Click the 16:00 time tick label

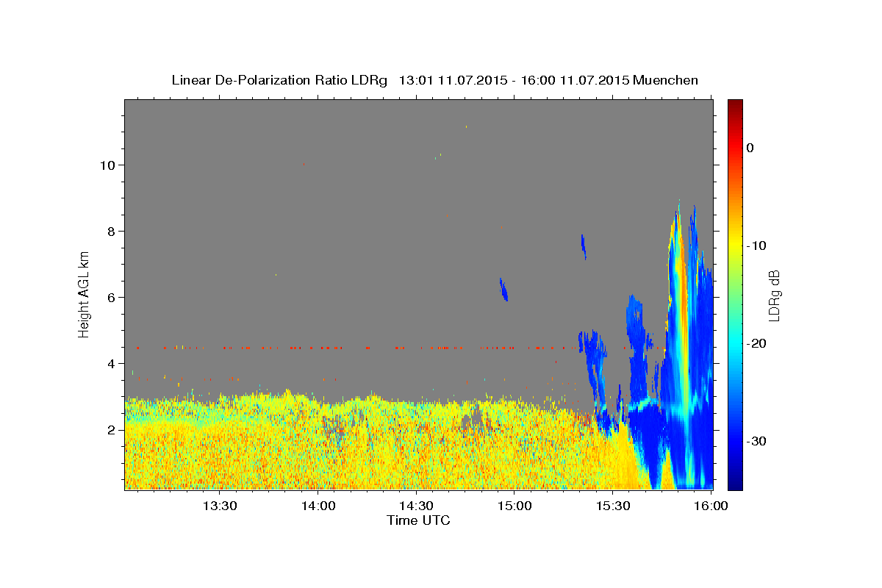[711, 506]
